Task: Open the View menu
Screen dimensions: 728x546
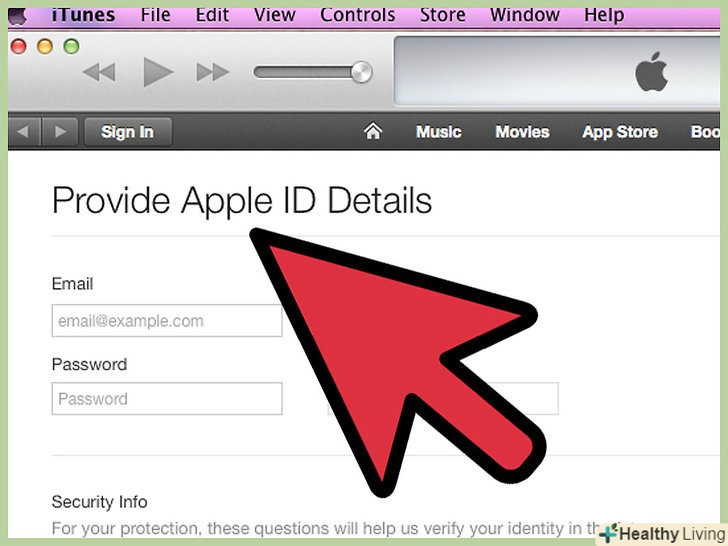Action: [274, 15]
